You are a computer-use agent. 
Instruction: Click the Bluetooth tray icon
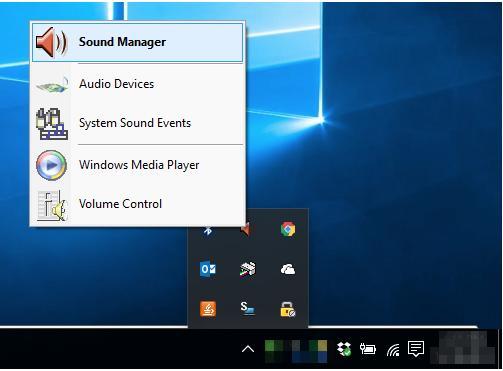point(208,230)
